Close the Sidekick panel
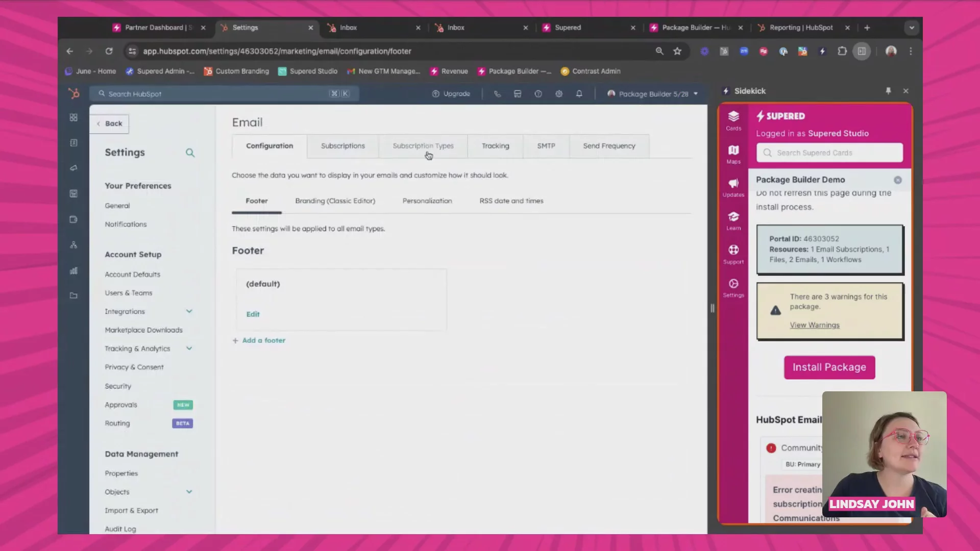 (x=906, y=91)
